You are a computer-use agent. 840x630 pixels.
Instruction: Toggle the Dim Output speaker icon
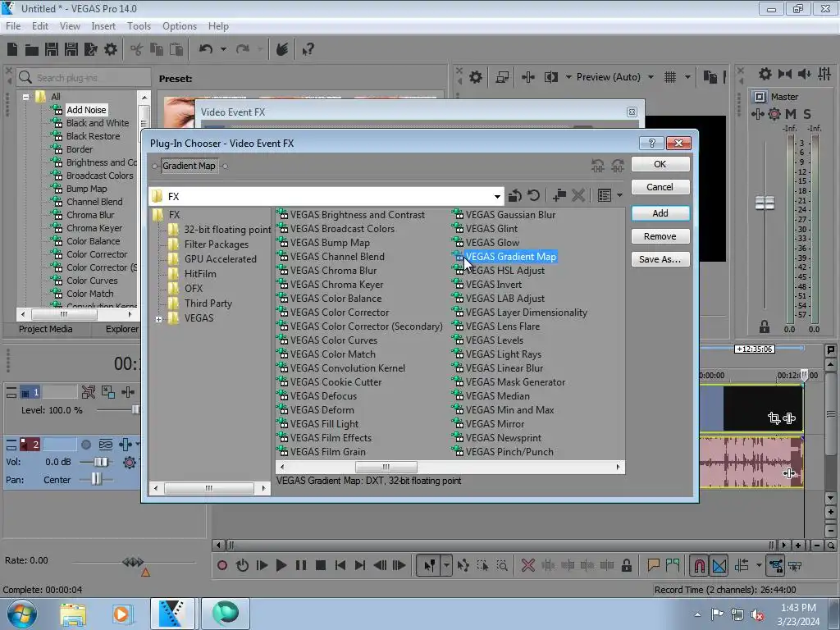[x=804, y=74]
